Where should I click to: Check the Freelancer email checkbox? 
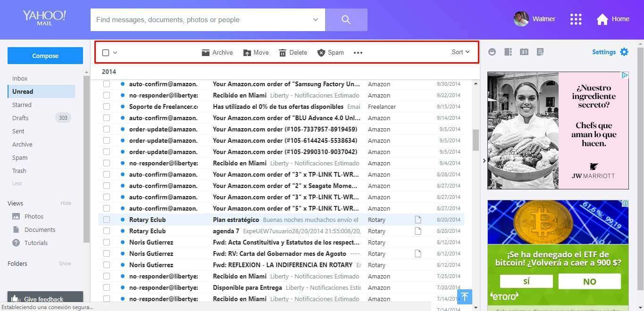coord(107,106)
